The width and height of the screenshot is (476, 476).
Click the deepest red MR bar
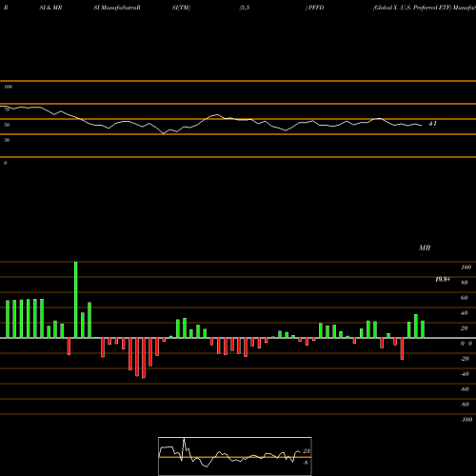pyautogui.click(x=144, y=358)
